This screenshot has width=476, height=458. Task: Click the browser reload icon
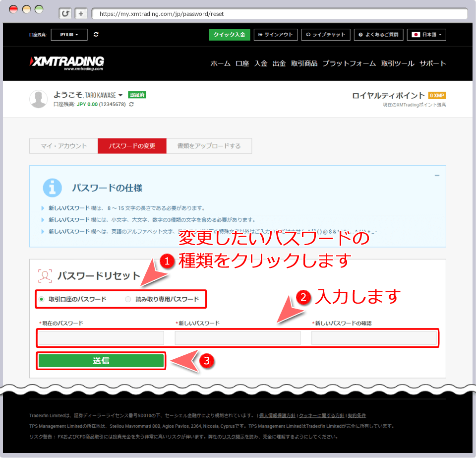[x=64, y=13]
